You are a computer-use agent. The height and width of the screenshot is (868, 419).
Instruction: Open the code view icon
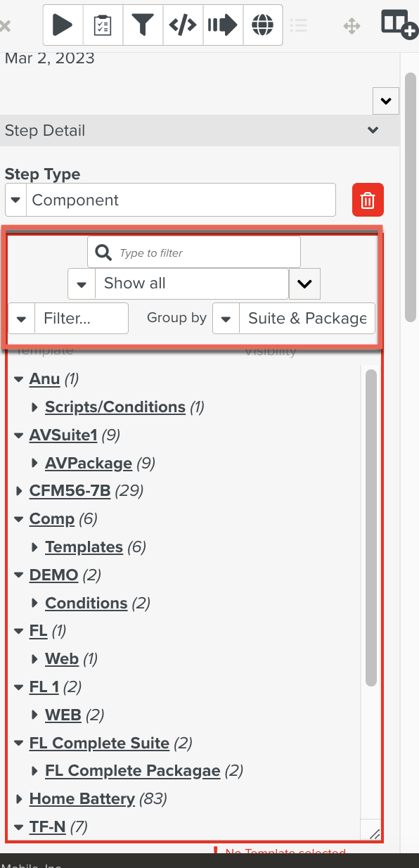click(183, 25)
